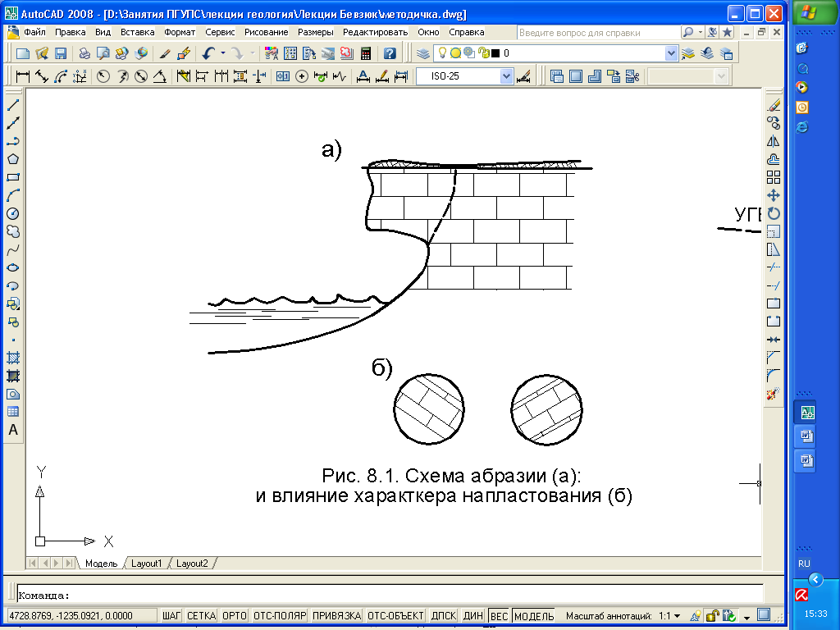The image size is (840, 630).
Task: Select the Angular dimension tool
Action: [160, 76]
